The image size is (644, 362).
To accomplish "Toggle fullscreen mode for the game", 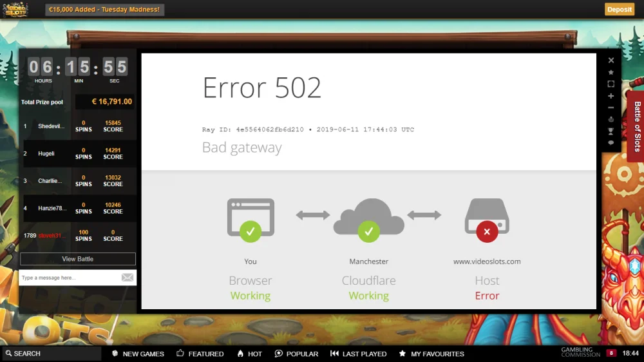I will pyautogui.click(x=611, y=84).
